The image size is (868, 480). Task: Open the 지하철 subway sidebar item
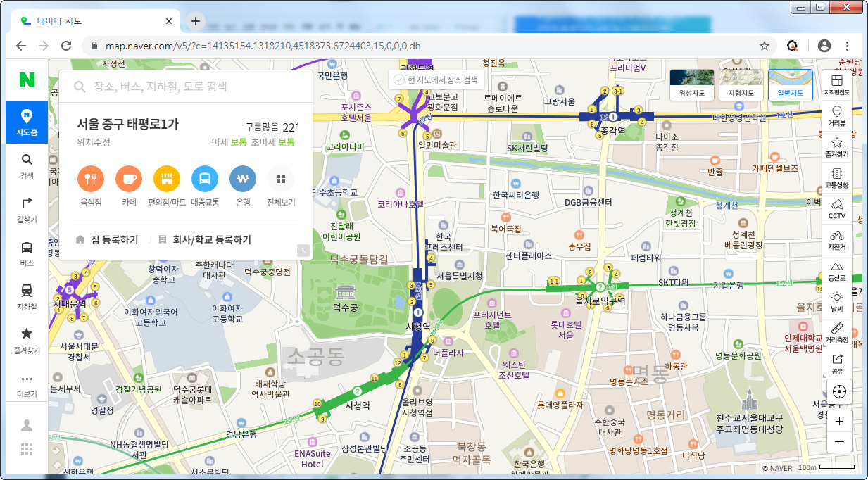tap(27, 297)
